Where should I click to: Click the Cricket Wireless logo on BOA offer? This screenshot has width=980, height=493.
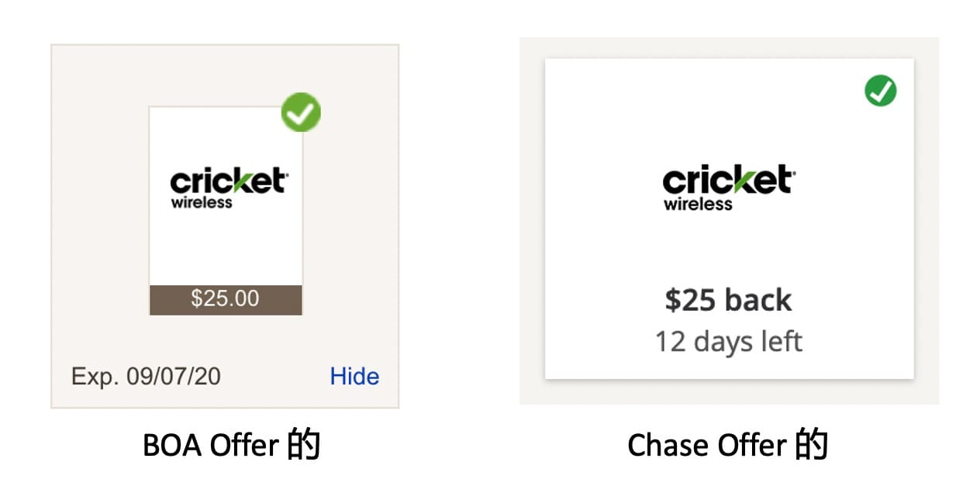point(225,186)
